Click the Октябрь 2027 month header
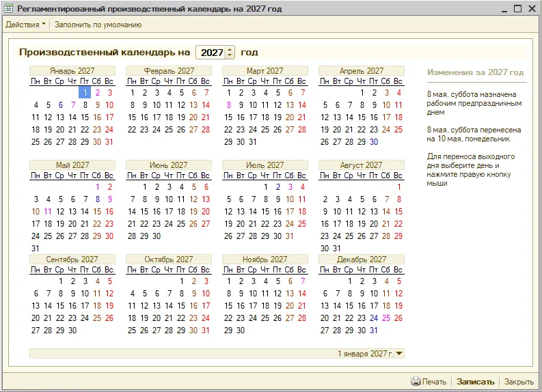 click(169, 260)
